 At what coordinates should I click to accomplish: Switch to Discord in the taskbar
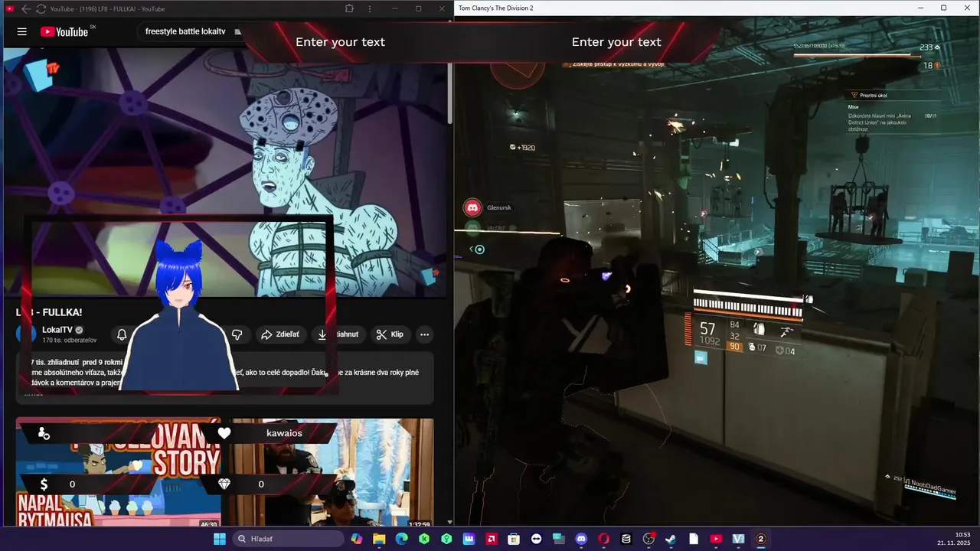pos(581,539)
